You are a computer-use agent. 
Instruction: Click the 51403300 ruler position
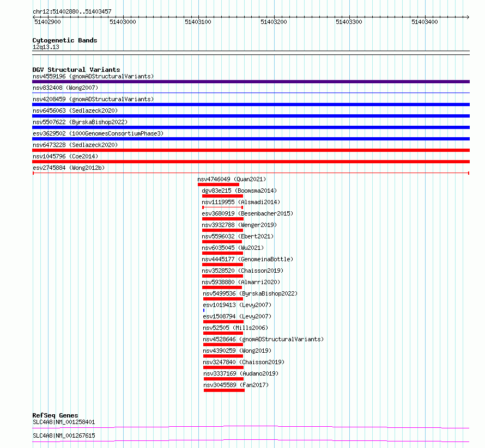click(x=349, y=22)
